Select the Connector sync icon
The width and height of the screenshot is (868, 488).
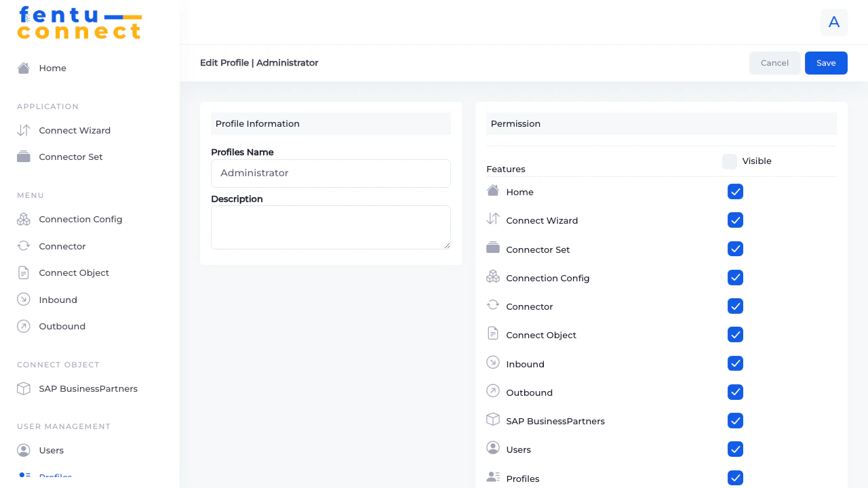point(23,246)
